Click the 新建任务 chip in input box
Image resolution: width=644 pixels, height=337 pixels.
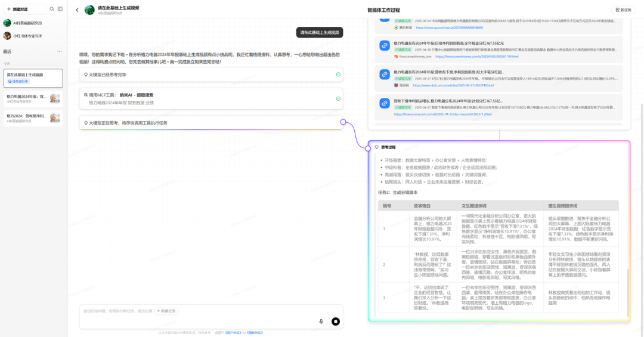click(166, 311)
